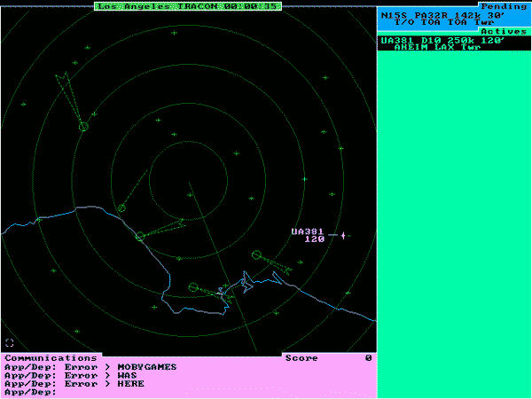Viewport: 532px width, 399px height.
Task: Select the airport circle on the coastline
Action: tap(139, 236)
